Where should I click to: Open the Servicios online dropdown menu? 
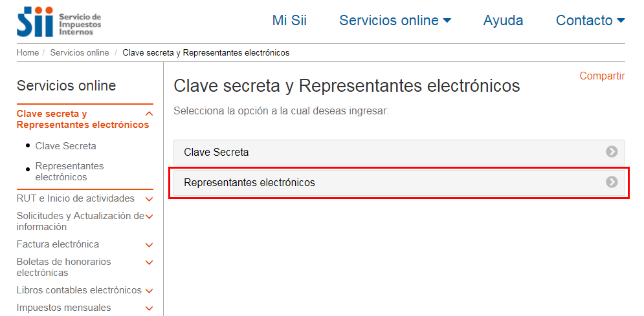[395, 20]
